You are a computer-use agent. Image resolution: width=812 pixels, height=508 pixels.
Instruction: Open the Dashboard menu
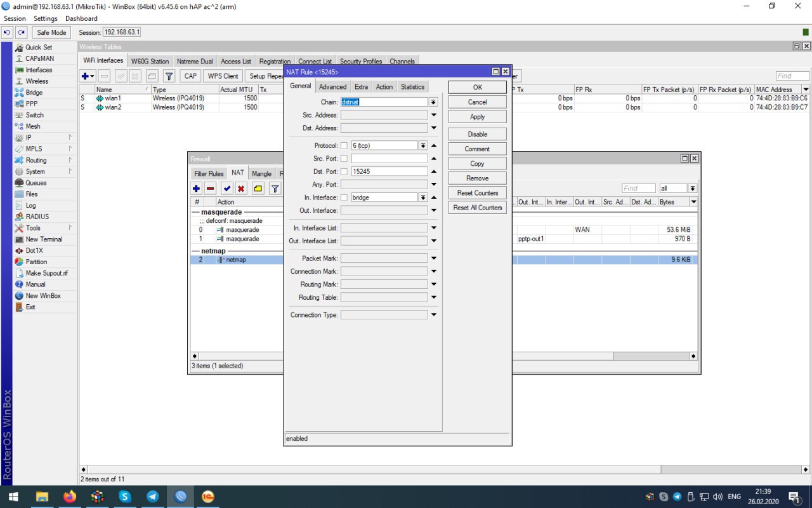tap(81, 18)
